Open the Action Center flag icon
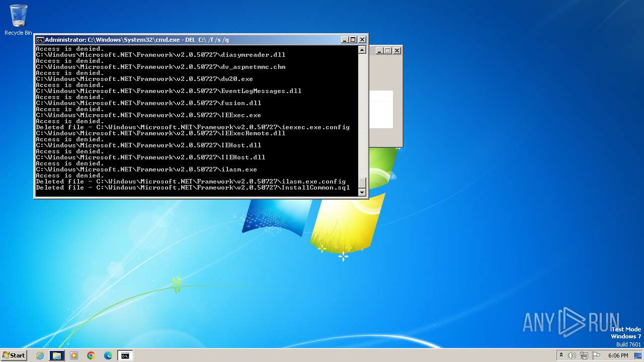 click(597, 355)
